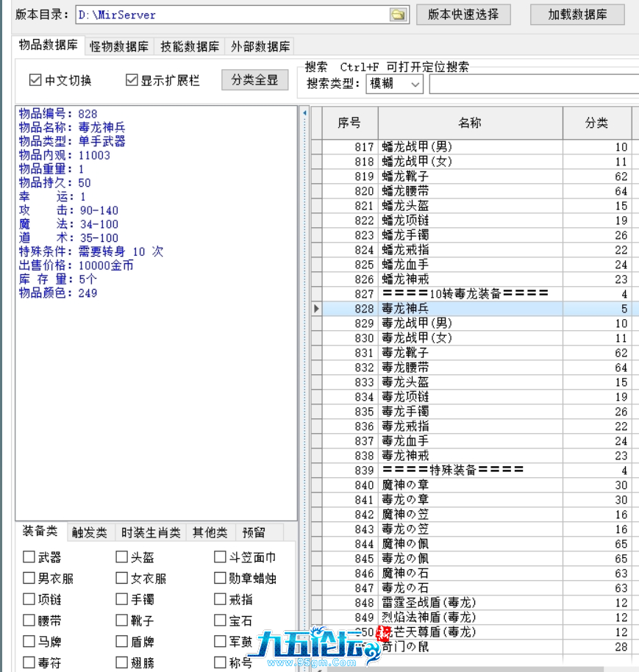
Task: Tick the 宝石 checkbox
Action: coord(220,620)
